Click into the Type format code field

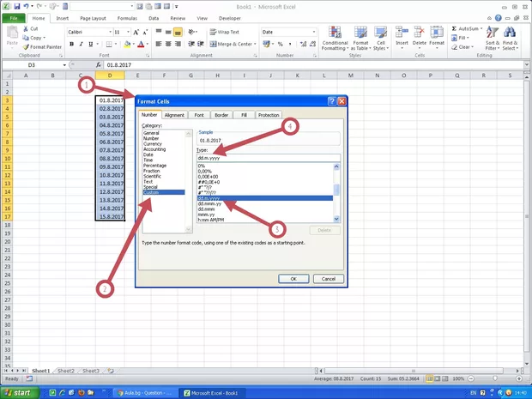pyautogui.click(x=266, y=158)
